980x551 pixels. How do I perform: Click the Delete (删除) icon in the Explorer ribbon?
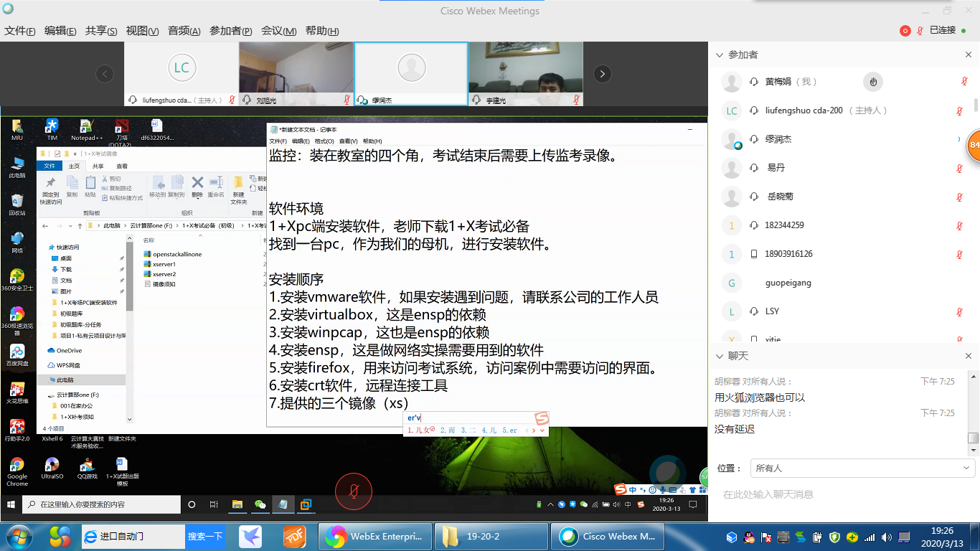coord(197,187)
